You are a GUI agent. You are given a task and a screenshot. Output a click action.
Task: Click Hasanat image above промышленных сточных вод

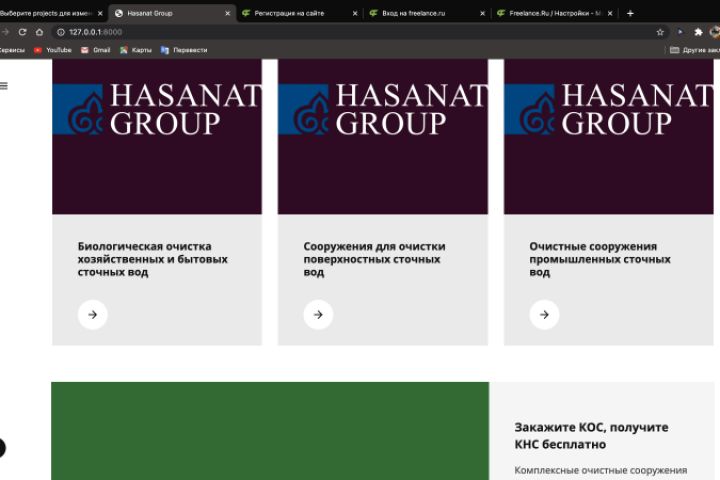609,136
